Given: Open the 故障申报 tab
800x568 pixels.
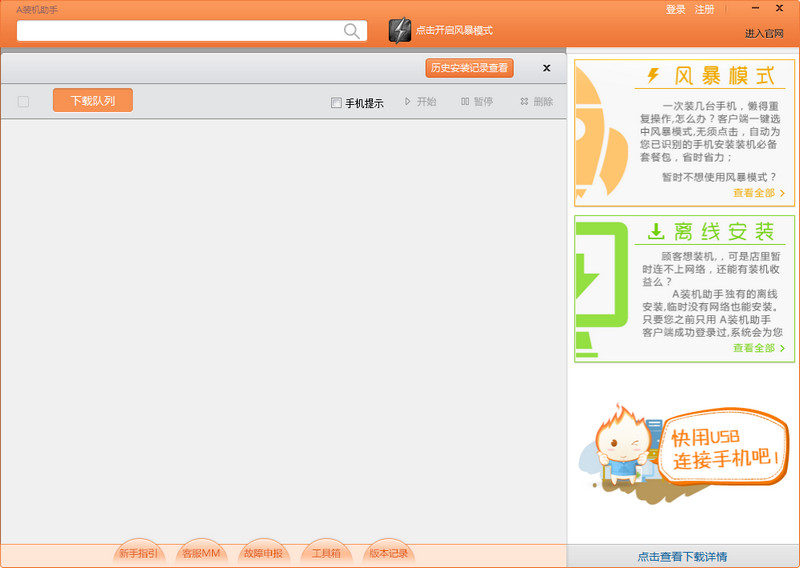Looking at the screenshot, I should point(263,553).
